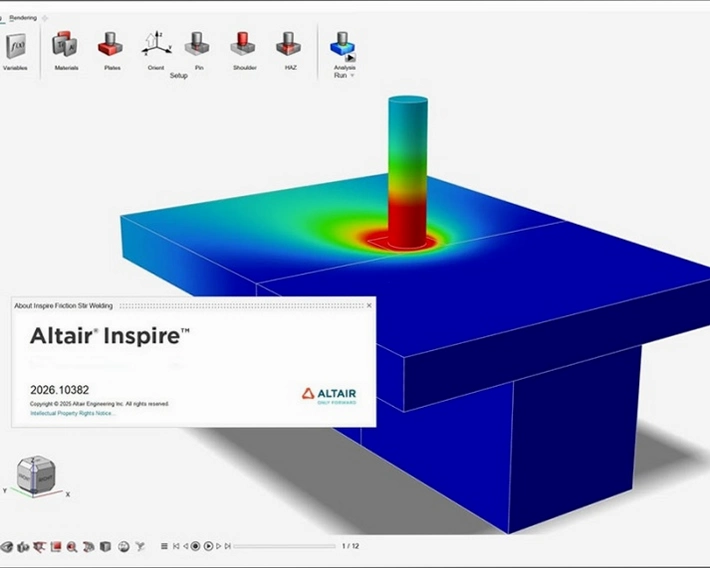Select the Plates setup tool
Image resolution: width=710 pixels, height=568 pixels.
pos(111,51)
